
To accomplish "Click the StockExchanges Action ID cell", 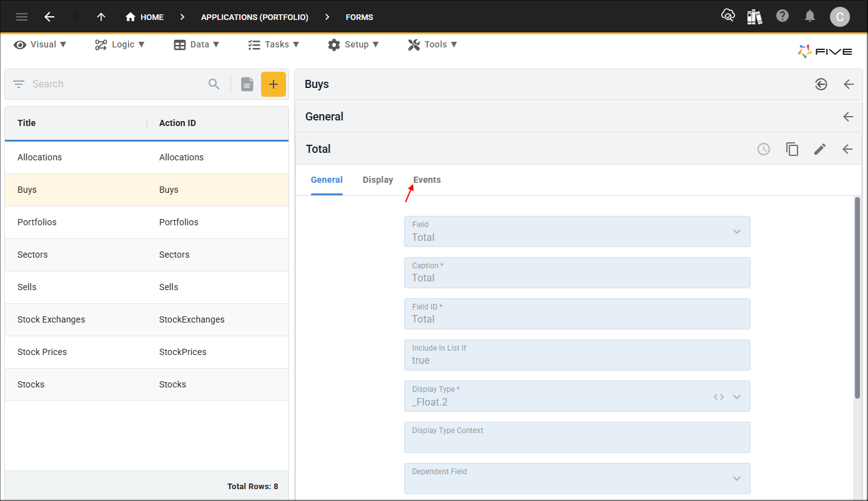I will pyautogui.click(x=192, y=319).
